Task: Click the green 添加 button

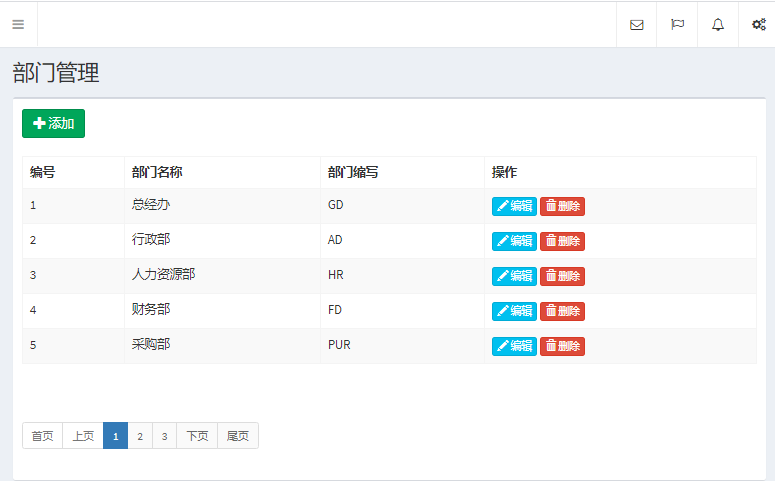Action: click(x=53, y=123)
